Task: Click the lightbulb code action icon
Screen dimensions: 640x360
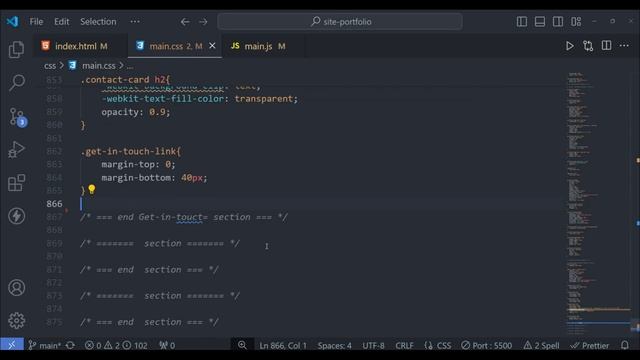Action: (92, 190)
